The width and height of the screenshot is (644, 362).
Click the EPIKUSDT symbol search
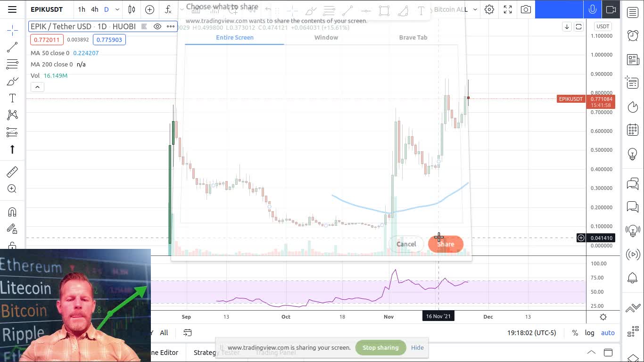[x=47, y=9]
